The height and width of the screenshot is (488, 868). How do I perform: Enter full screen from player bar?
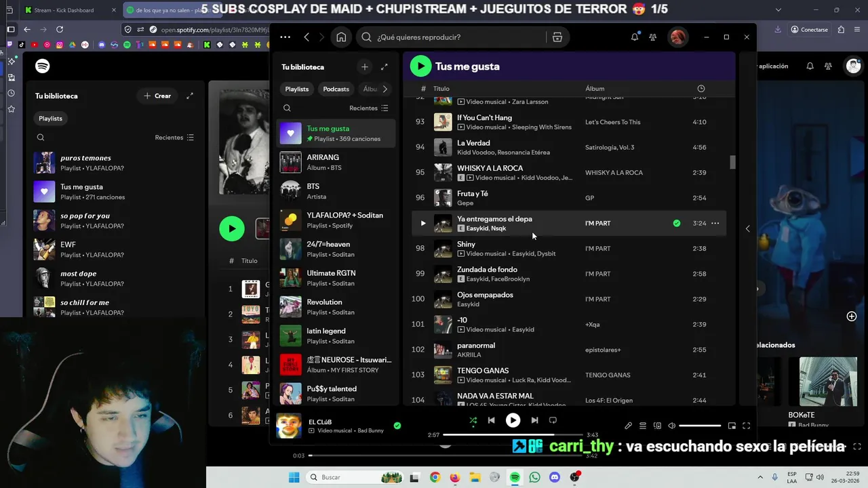pyautogui.click(x=746, y=426)
